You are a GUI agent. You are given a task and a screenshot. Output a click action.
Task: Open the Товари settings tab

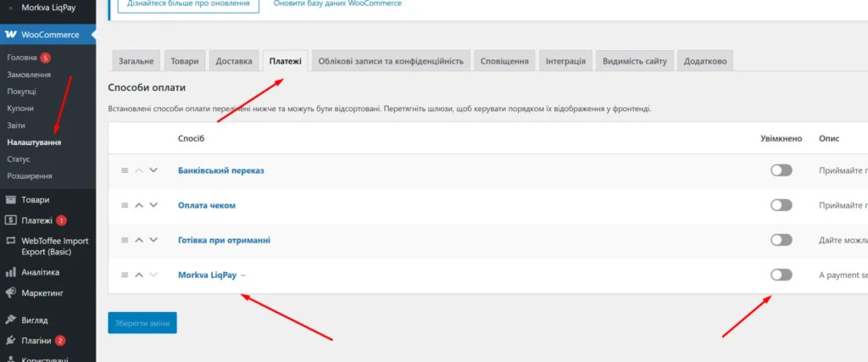pos(185,61)
